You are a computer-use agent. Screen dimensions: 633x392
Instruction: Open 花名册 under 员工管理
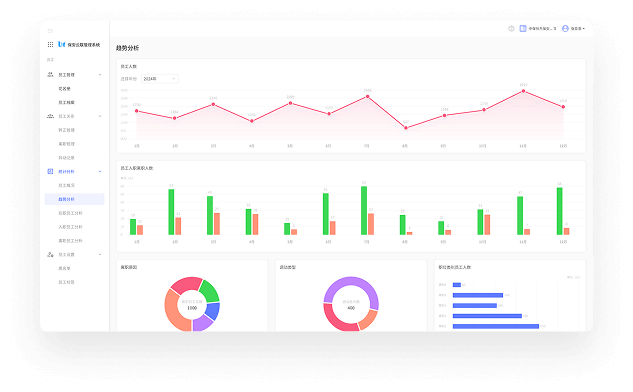coord(65,89)
